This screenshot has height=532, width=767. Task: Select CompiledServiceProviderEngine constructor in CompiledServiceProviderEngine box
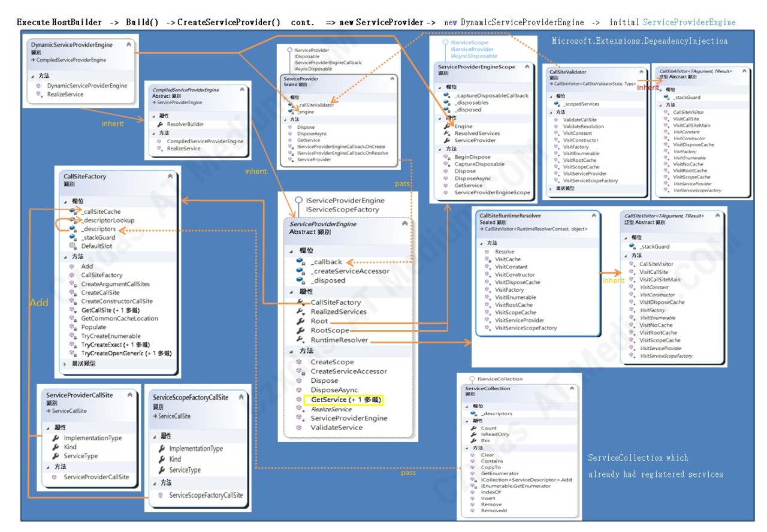[205, 141]
